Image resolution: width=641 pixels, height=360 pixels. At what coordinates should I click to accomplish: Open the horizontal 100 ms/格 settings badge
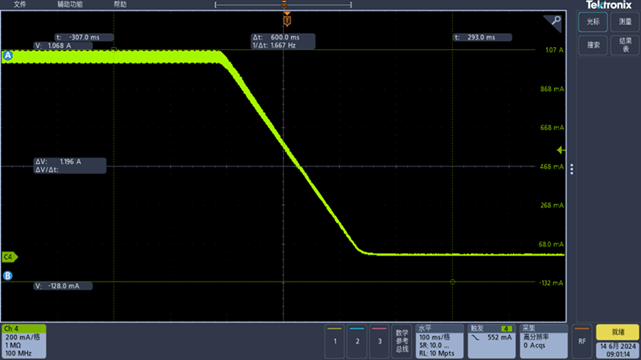439,341
